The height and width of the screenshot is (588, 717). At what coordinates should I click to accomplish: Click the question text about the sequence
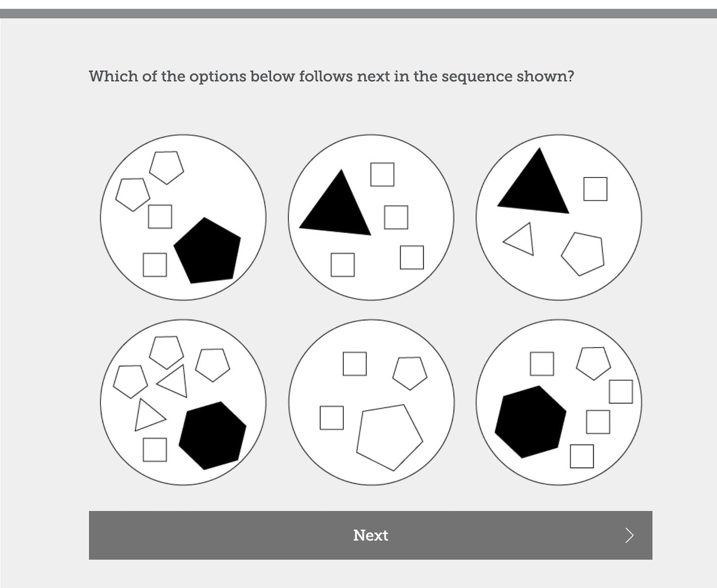click(x=331, y=76)
